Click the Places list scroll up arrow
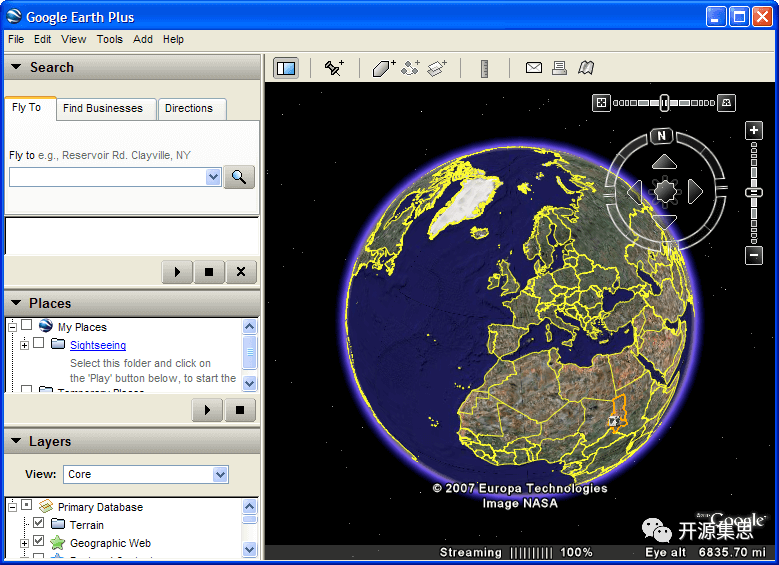This screenshot has width=779, height=565. [x=250, y=326]
